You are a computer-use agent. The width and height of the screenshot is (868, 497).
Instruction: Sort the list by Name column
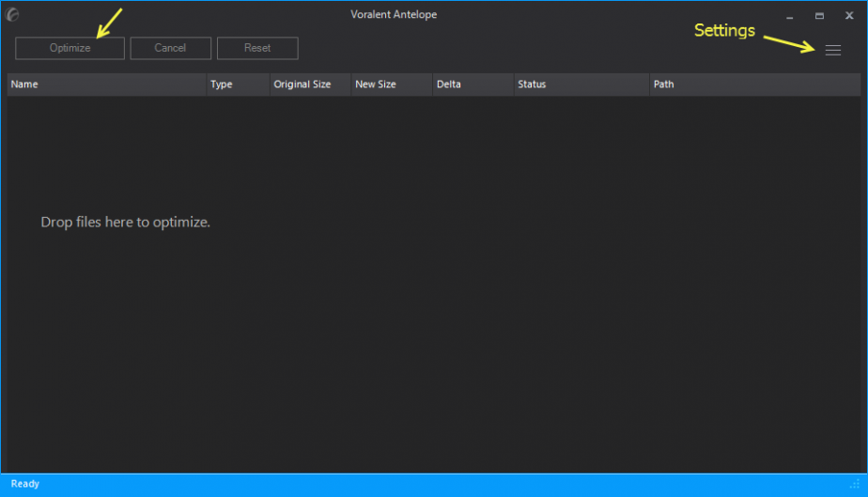(x=106, y=85)
